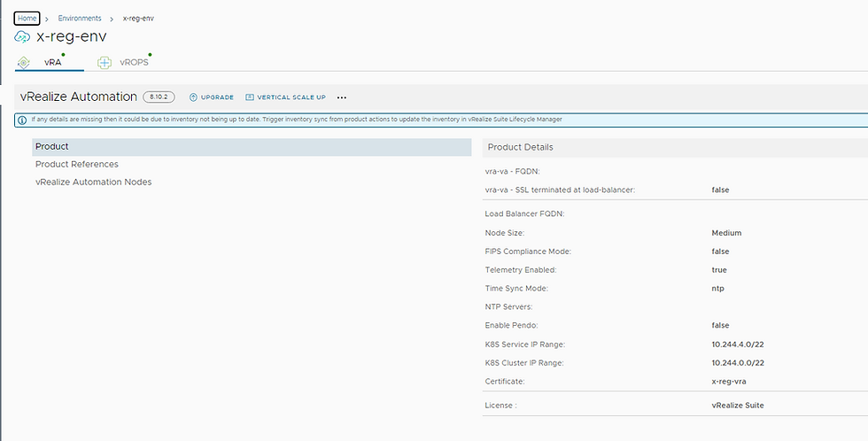The image size is (868, 441).
Task: Open Vertical Scale Up
Action: tap(285, 97)
